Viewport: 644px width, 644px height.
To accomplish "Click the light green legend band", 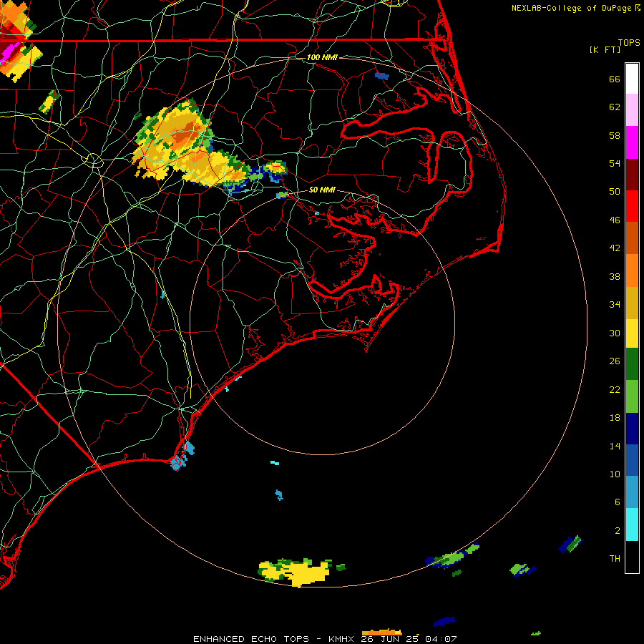I will [632, 396].
